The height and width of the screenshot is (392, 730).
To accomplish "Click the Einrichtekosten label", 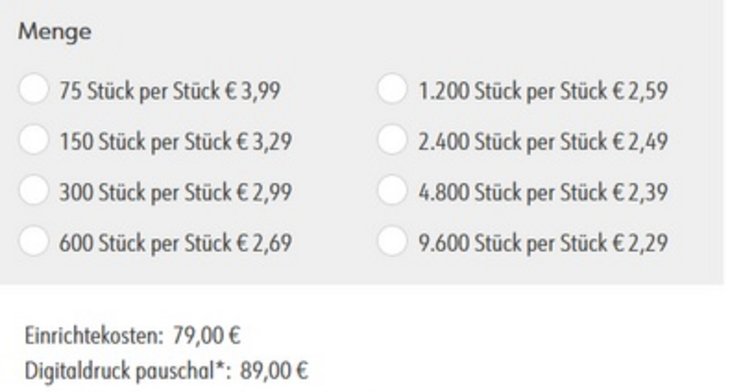I will point(94,336).
